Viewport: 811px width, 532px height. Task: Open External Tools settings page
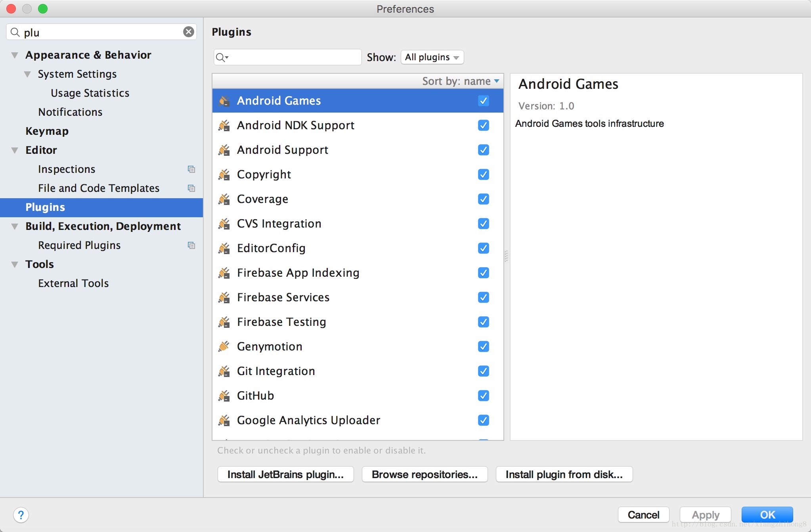click(73, 283)
